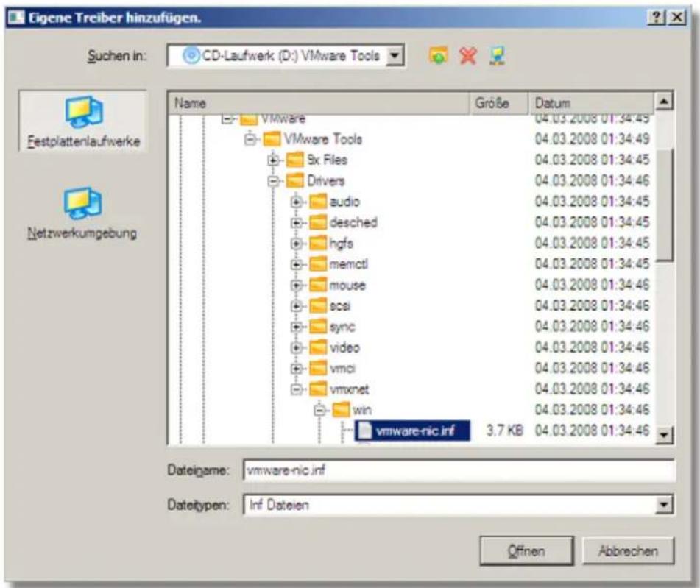Image resolution: width=700 pixels, height=588 pixels.
Task: Close the Eigene Treiber hinzufügen dialog
Action: click(676, 18)
